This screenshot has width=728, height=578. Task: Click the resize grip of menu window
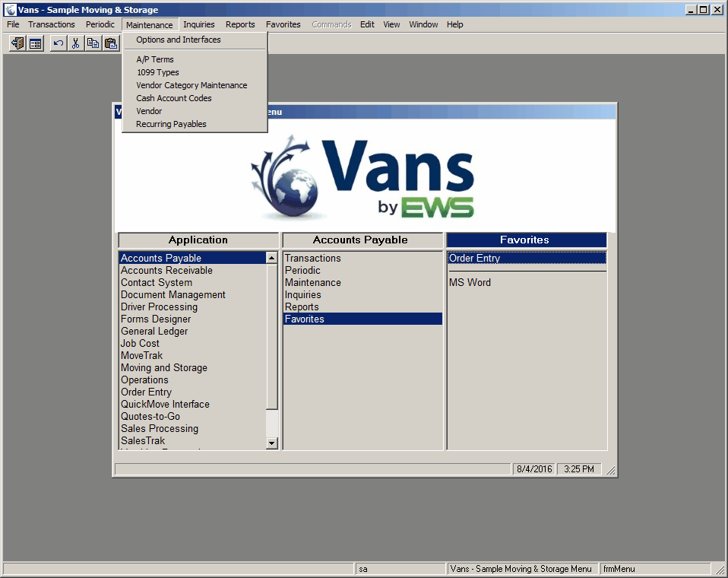(611, 471)
